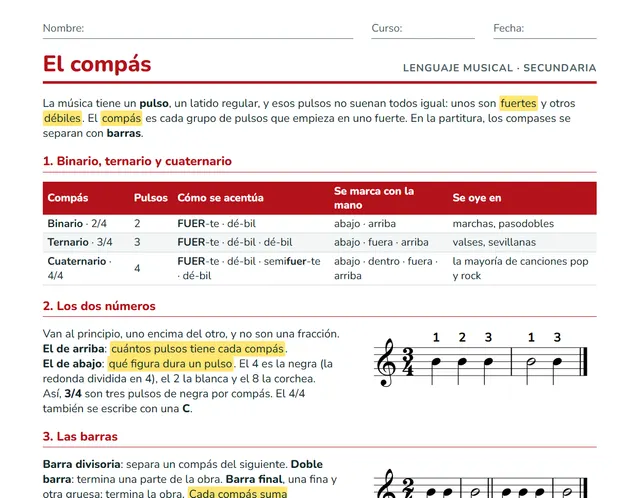Click the bold label 'El de abajo'
Viewport: 640px width, 498px height.
[x=73, y=364]
